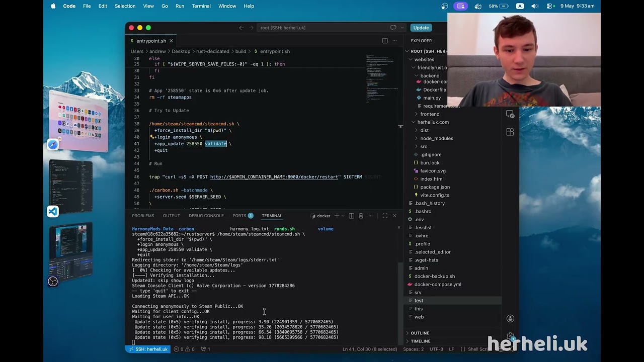The width and height of the screenshot is (644, 362).
Task: Open the Terminal menu in menu bar
Action: click(201, 6)
